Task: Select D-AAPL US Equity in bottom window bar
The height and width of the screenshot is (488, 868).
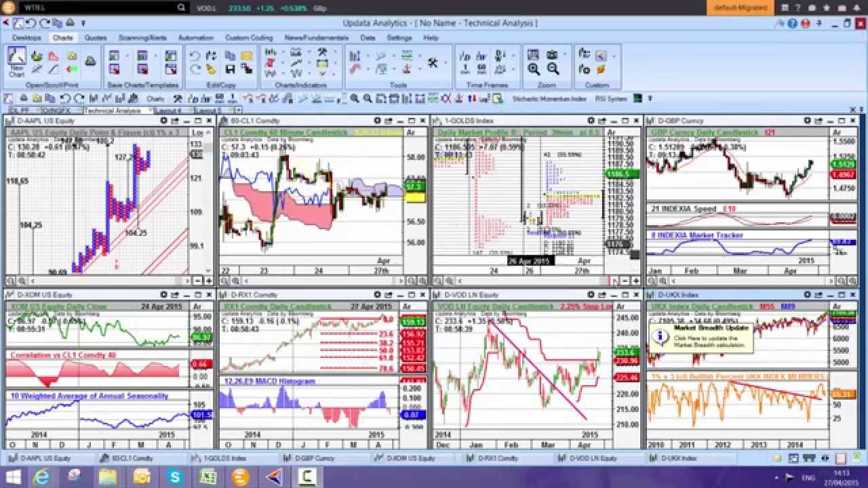Action: 45,458
